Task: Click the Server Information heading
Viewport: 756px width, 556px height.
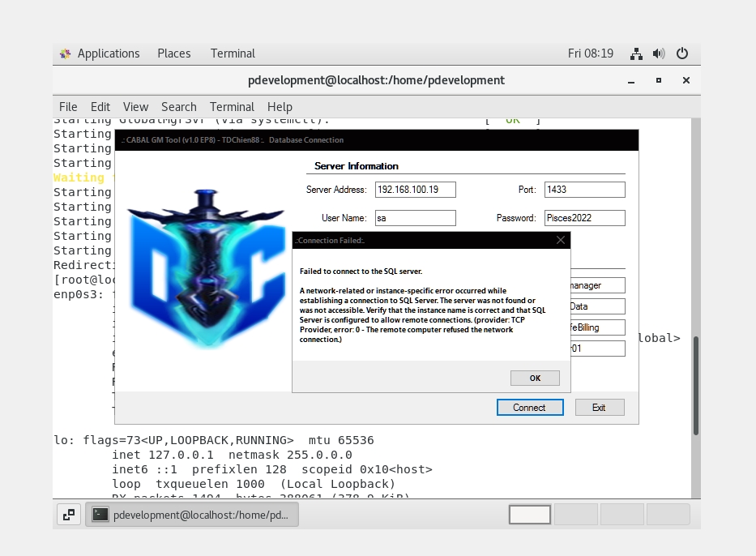Action: point(357,166)
